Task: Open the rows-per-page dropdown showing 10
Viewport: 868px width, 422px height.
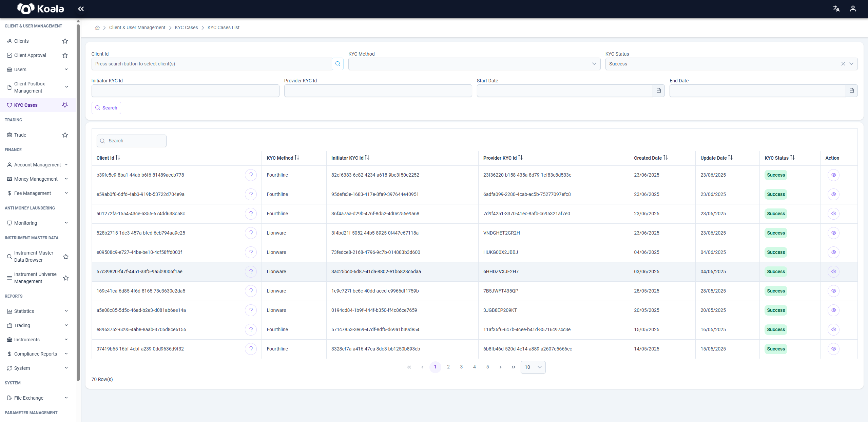Action: pyautogui.click(x=533, y=367)
